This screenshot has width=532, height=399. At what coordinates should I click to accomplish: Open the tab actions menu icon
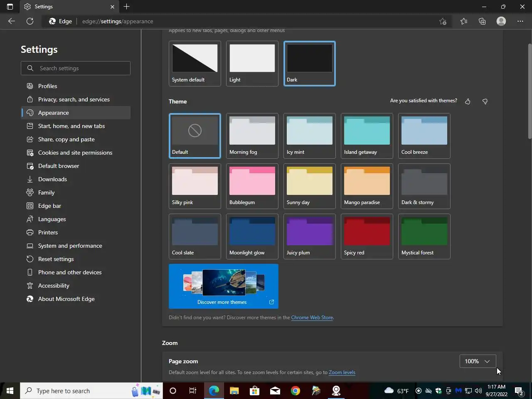(x=10, y=7)
